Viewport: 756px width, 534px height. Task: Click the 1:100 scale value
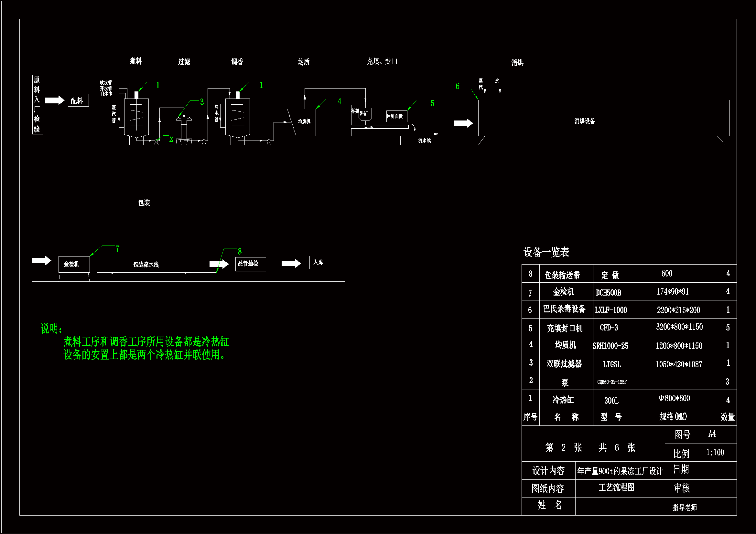pyautogui.click(x=715, y=453)
